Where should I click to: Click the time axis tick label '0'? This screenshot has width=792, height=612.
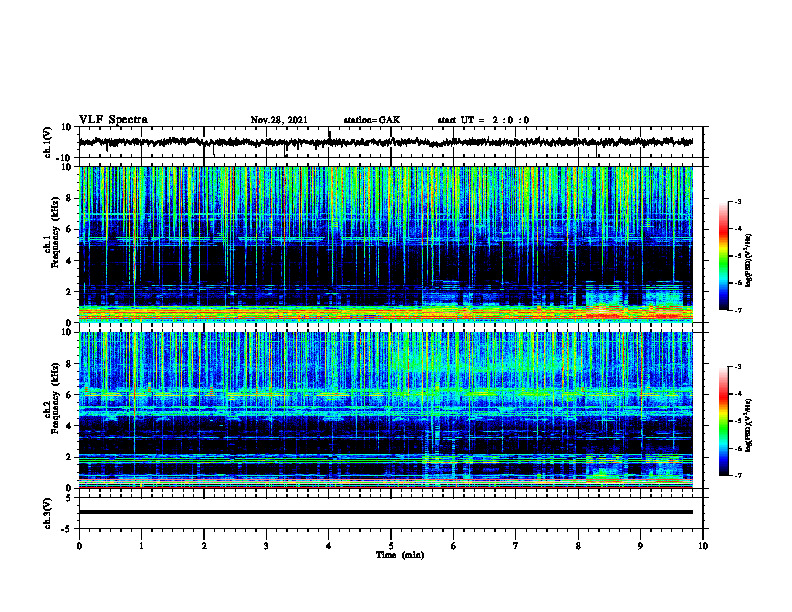pyautogui.click(x=79, y=546)
